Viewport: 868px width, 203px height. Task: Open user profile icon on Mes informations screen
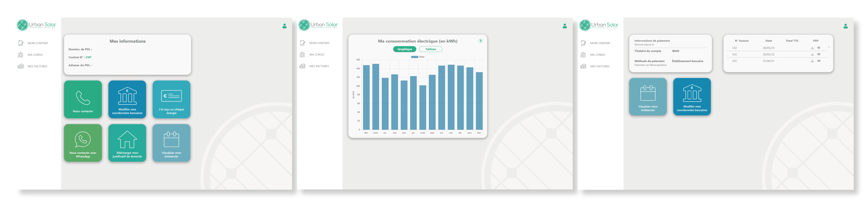point(284,26)
